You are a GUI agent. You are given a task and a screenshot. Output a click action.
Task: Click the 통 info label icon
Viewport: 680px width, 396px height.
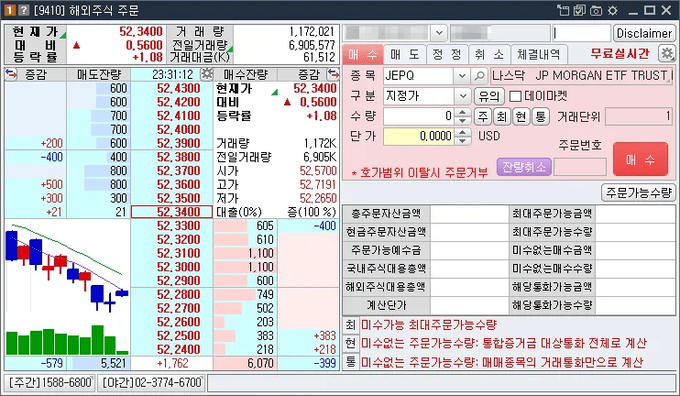coord(350,362)
